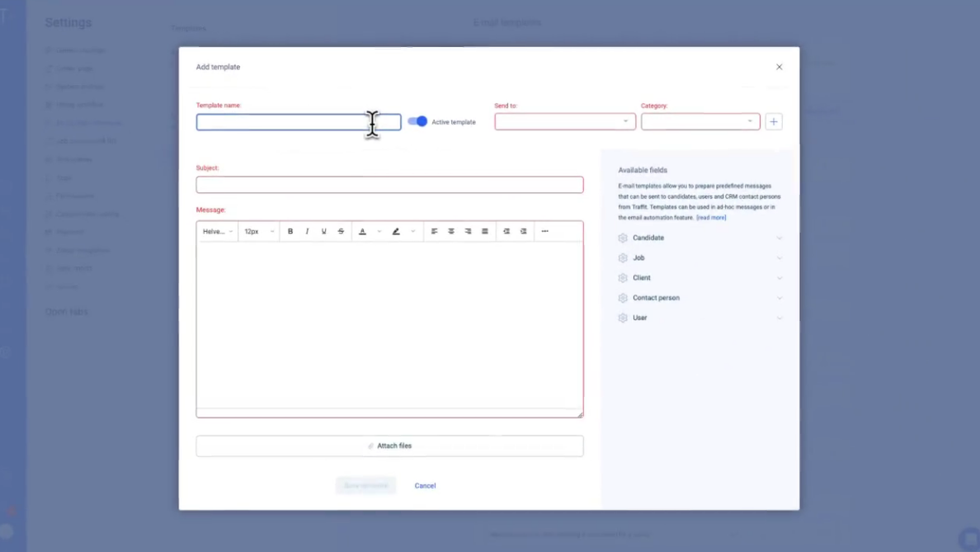
Task: Focus the Template name field
Action: pos(299,122)
